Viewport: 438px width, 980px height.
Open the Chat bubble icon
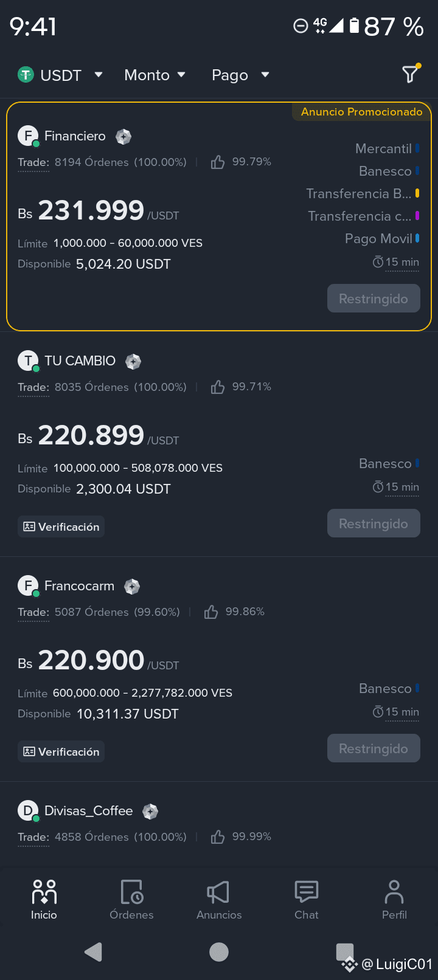point(307,892)
